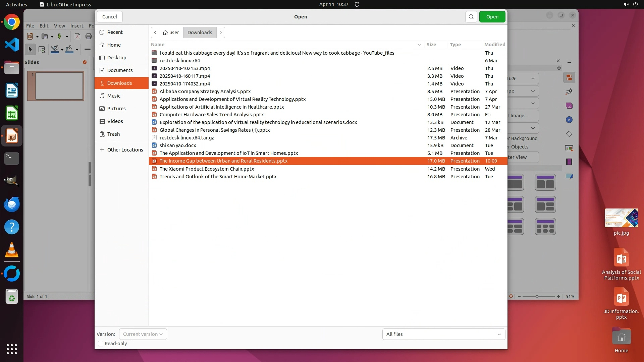
Task: Select Documents in the places sidebar
Action: [120, 70]
